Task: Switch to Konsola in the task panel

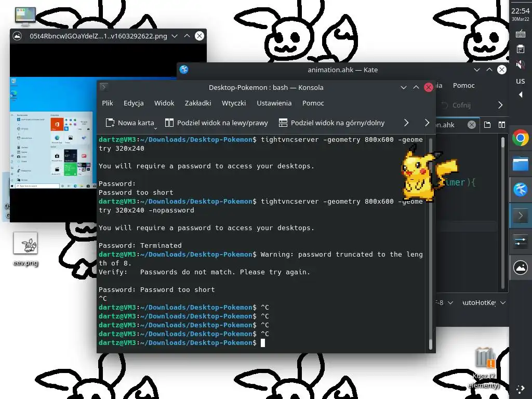Action: pos(521,216)
